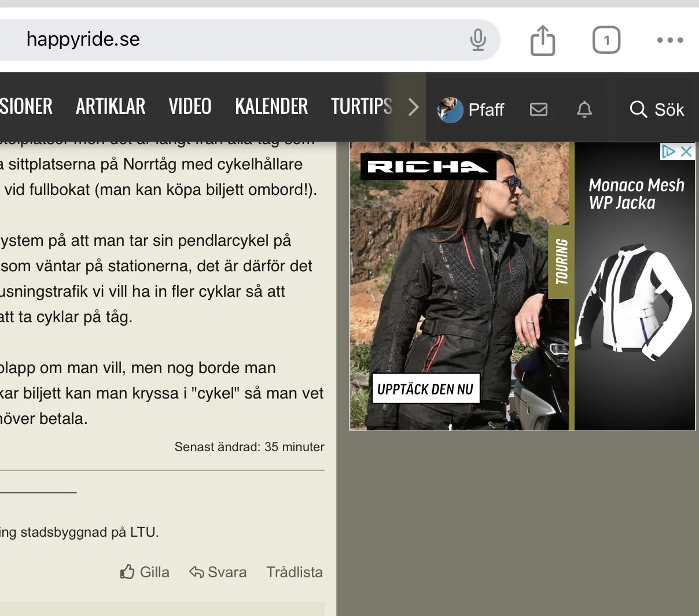Check notifications via the bell icon
699x616 pixels.
(x=584, y=109)
